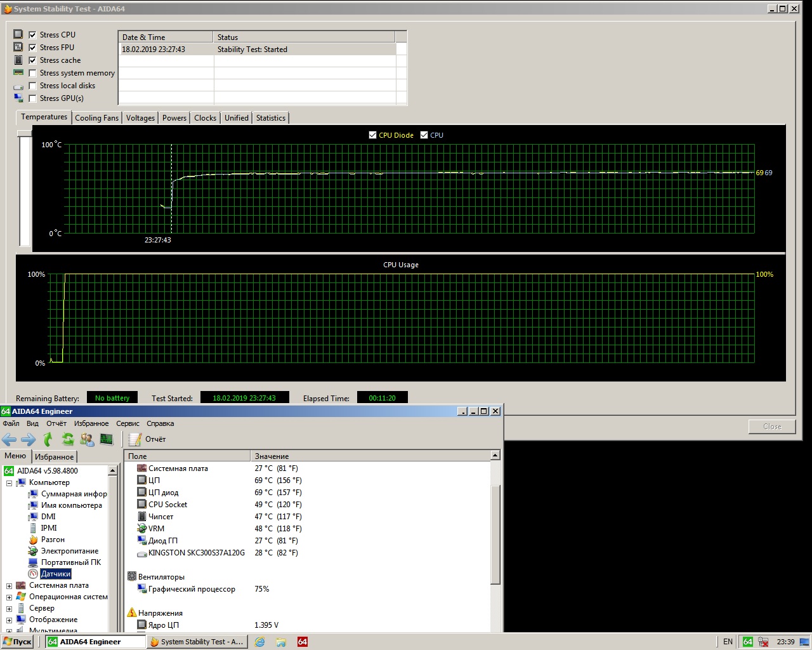This screenshot has height=650, width=812.
Task: Click the KINGSTON SKC300S37A120G drive row
Action: pos(308,553)
